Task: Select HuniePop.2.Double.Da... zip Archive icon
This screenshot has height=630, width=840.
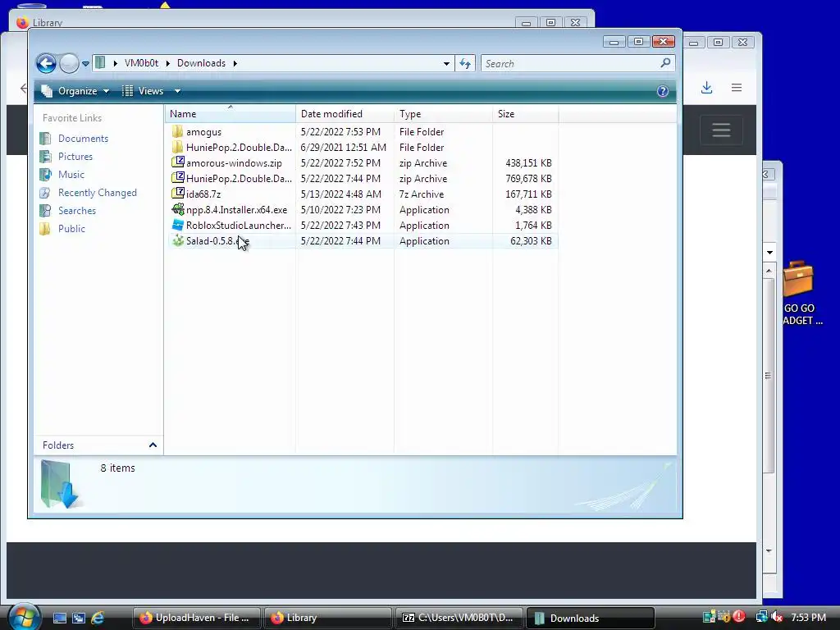Action: point(178,178)
